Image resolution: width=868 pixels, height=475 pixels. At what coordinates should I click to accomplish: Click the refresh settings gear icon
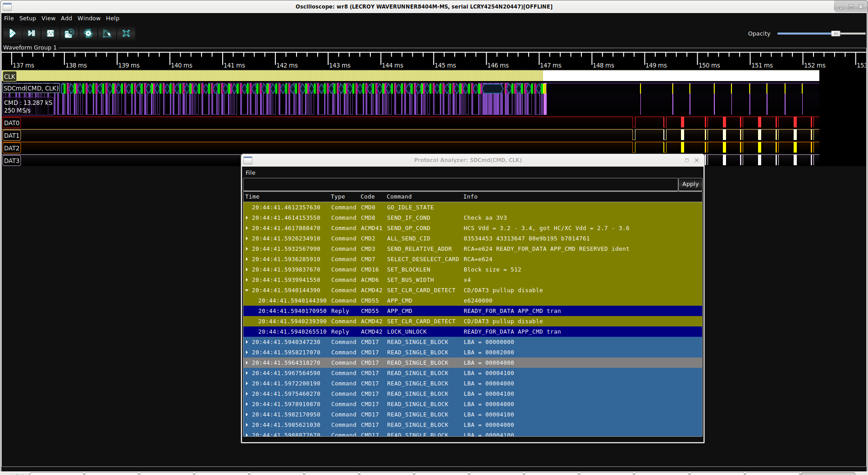(88, 33)
